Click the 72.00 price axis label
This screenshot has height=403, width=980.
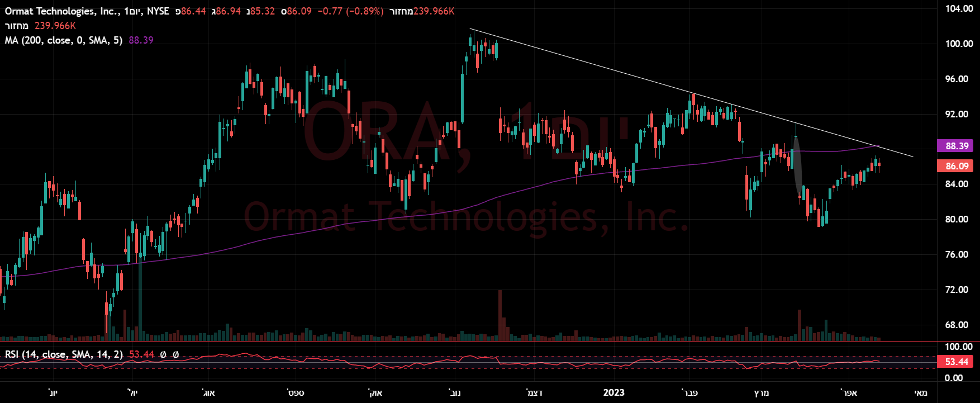point(957,290)
